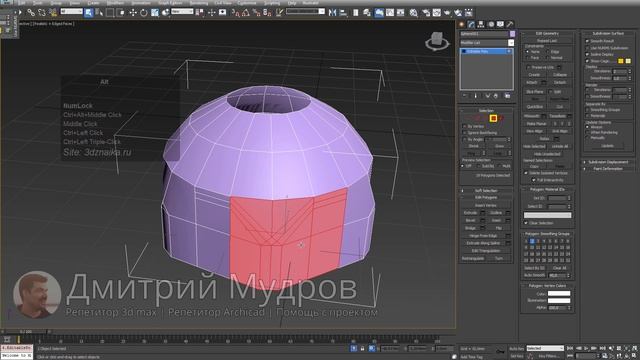Toggle Smooth Result checkbox
Viewport: 640px width, 360px height.
pyautogui.click(x=587, y=41)
